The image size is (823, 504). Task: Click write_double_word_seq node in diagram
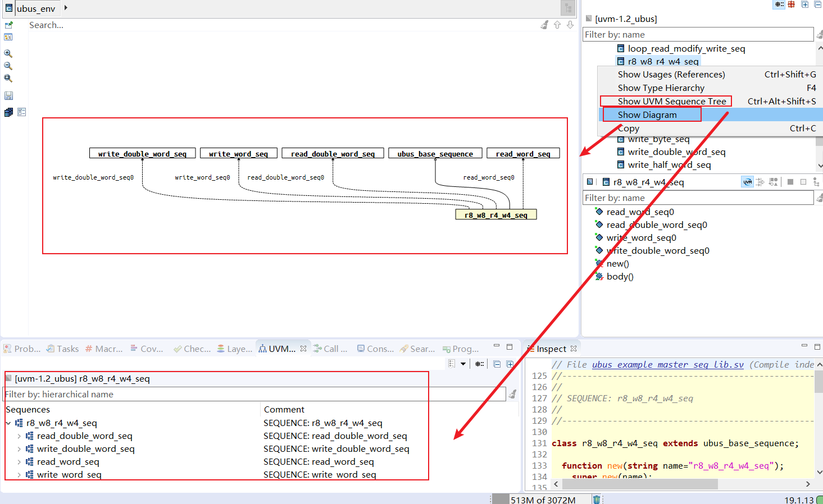(142, 154)
